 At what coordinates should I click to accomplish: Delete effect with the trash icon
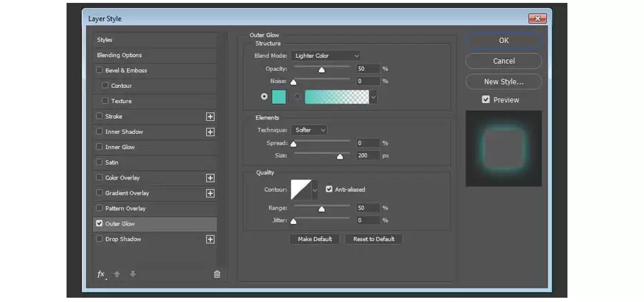[218, 275]
